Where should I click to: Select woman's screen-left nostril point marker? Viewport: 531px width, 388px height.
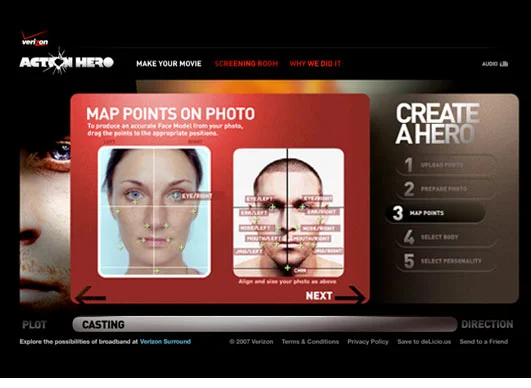pos(147,225)
